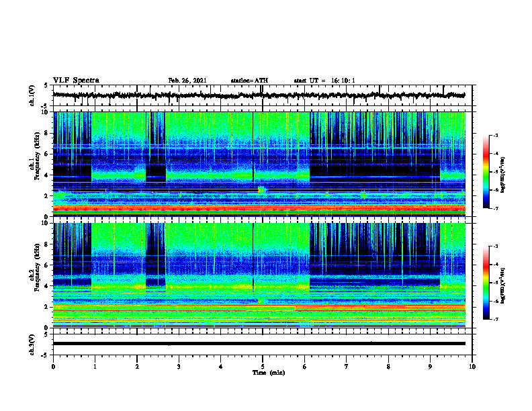Click the ch.1 spectrogram colorbar
Screen dimensions: 532x411
[486, 172]
